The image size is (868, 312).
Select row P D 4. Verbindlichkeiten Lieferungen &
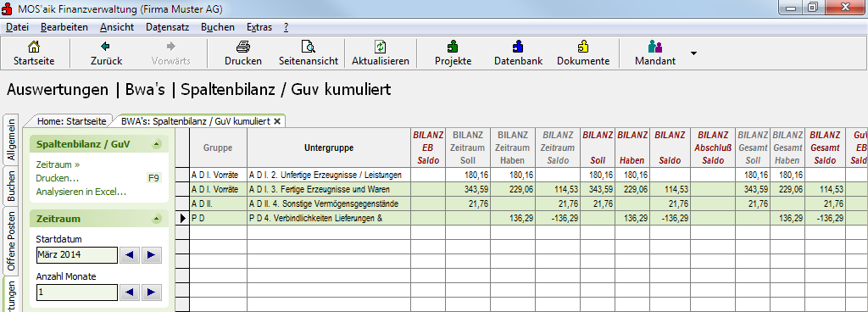click(x=521, y=218)
